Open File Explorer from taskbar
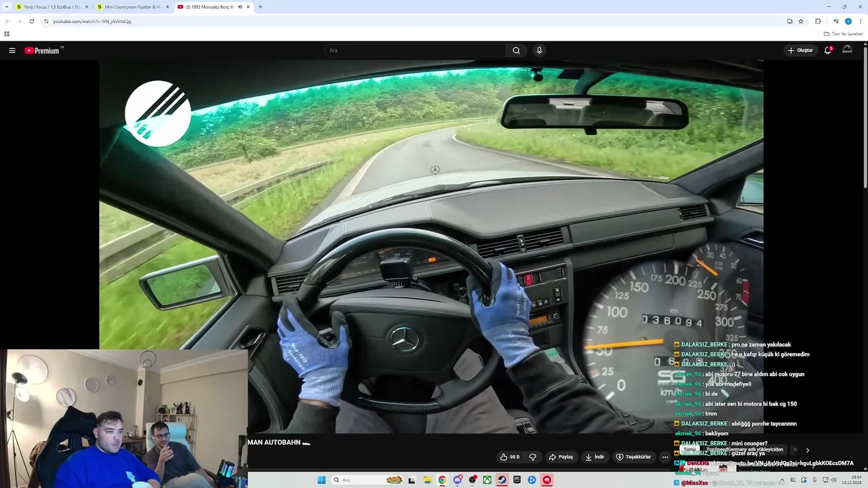The width and height of the screenshot is (868, 488). 427,480
